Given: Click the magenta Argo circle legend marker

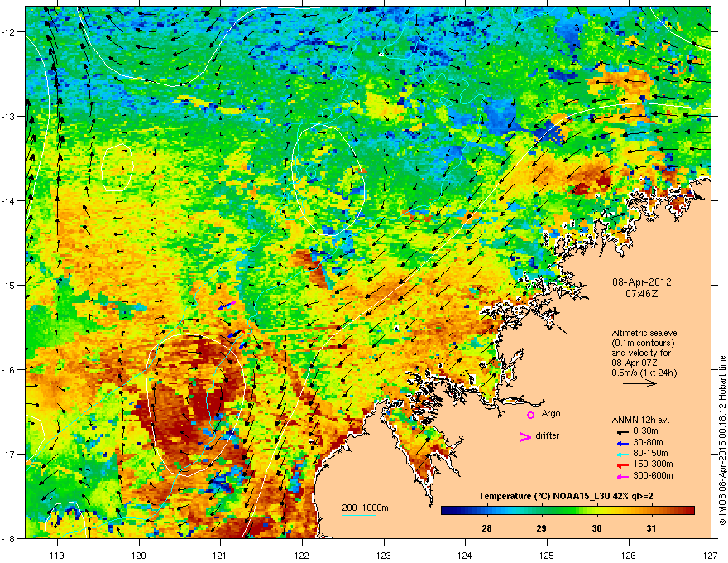Looking at the screenshot, I should pyautogui.click(x=530, y=415).
